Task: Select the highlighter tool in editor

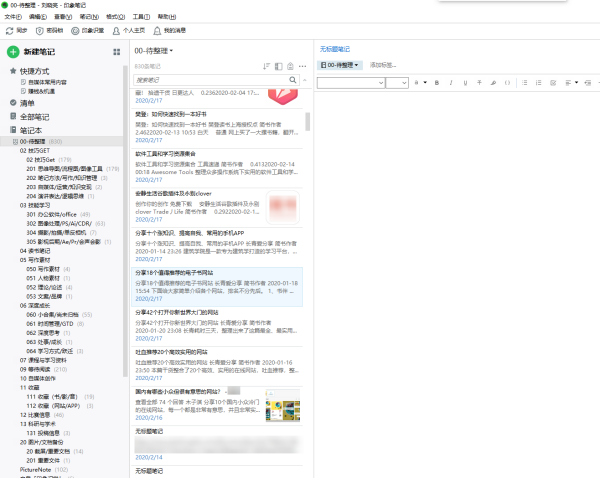Action: [493, 83]
